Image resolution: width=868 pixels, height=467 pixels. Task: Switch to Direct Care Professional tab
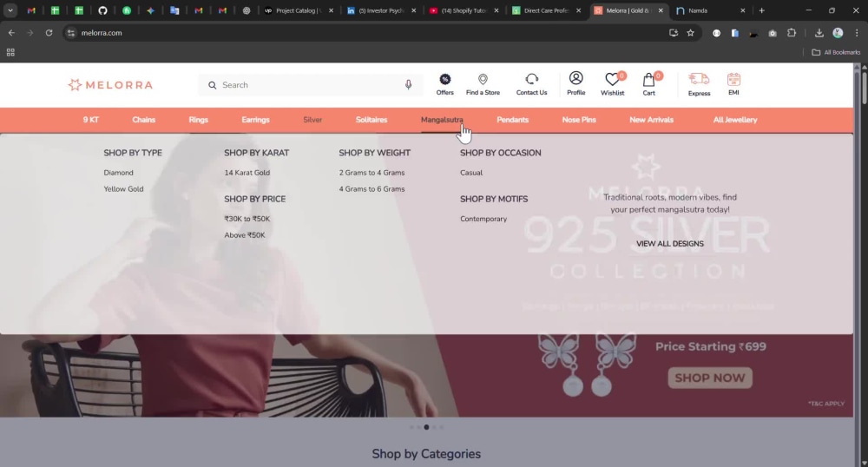545,10
